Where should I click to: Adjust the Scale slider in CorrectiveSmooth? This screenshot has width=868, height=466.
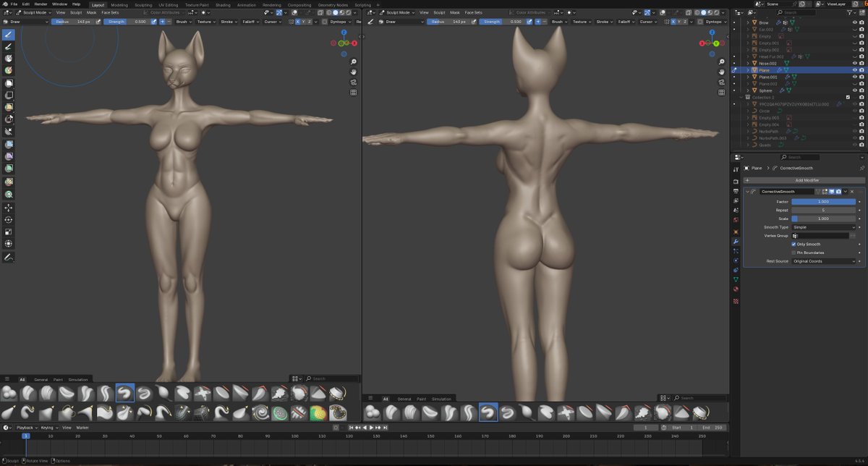[x=824, y=219]
